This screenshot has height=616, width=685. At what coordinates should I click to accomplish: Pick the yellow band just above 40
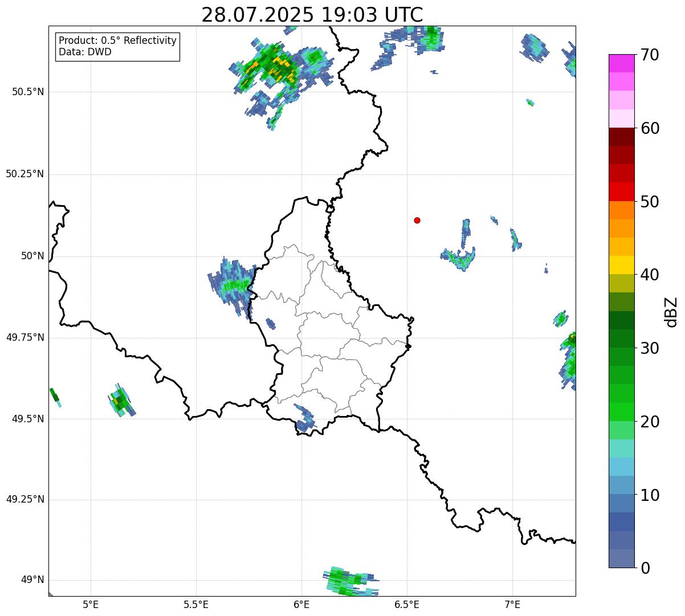click(621, 266)
